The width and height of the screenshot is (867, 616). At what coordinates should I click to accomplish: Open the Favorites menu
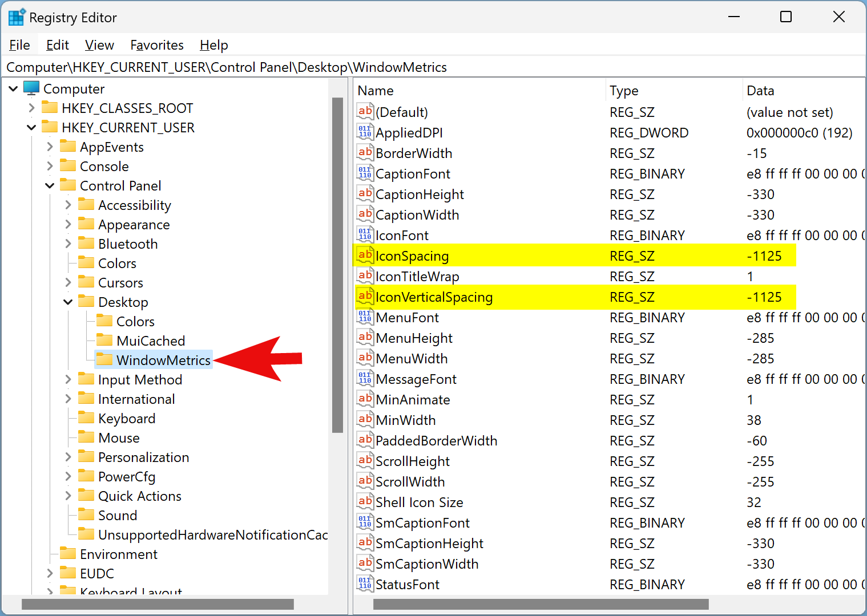pos(157,45)
